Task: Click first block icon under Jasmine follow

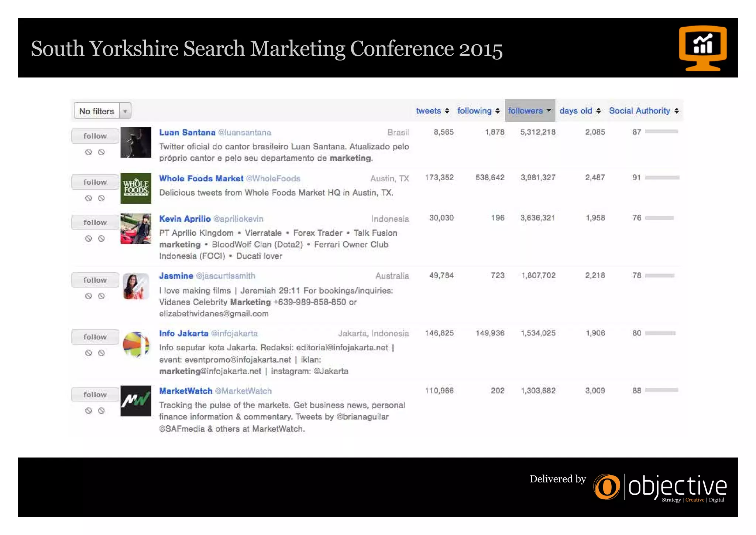Action: [x=89, y=296]
